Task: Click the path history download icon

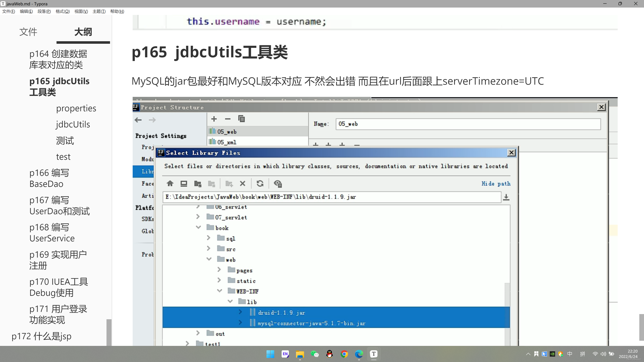Action: pyautogui.click(x=506, y=197)
